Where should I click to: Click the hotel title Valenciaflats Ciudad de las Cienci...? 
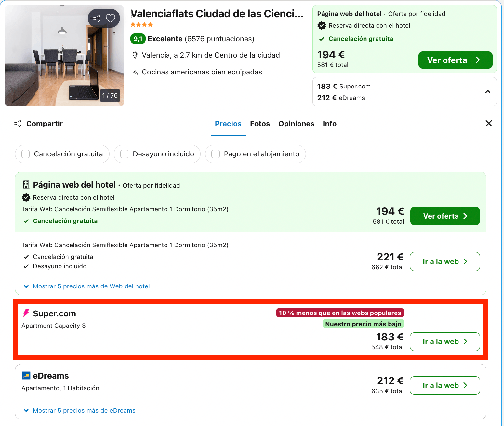[217, 14]
